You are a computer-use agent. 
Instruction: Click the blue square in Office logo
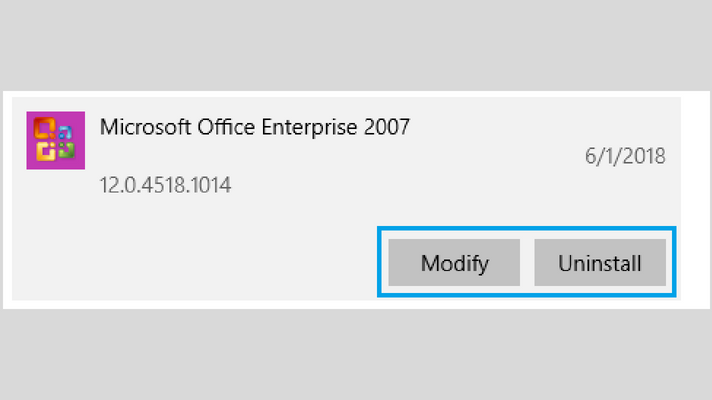pyautogui.click(x=65, y=133)
